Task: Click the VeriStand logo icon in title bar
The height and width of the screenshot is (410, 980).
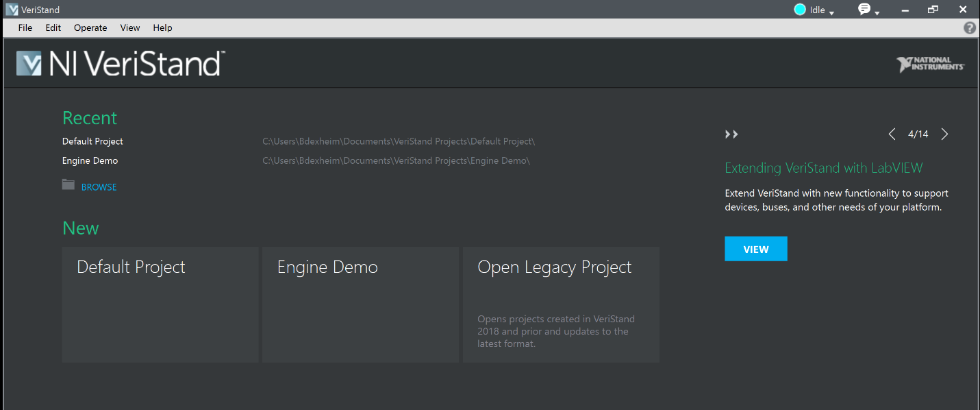Action: coord(11,10)
